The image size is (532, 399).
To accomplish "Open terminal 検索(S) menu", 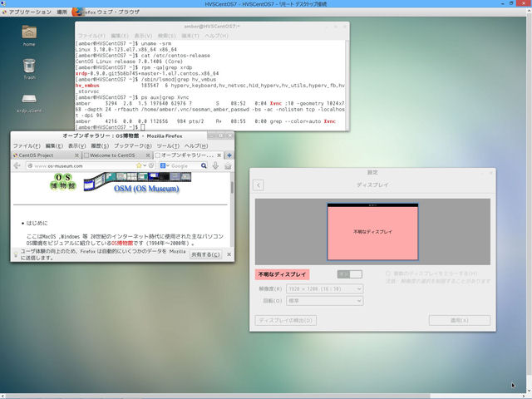I will [166, 36].
